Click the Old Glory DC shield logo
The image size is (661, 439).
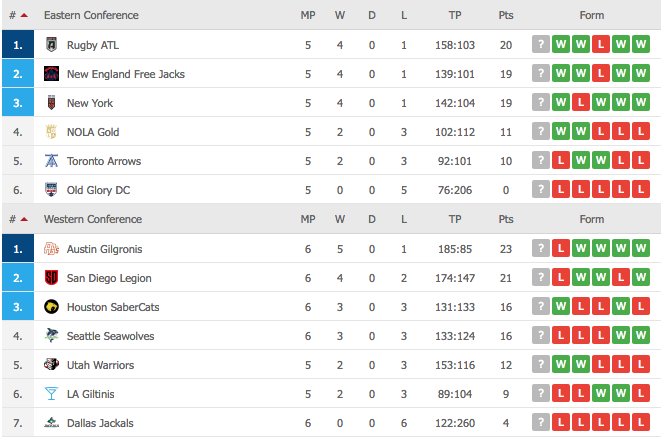(51, 190)
